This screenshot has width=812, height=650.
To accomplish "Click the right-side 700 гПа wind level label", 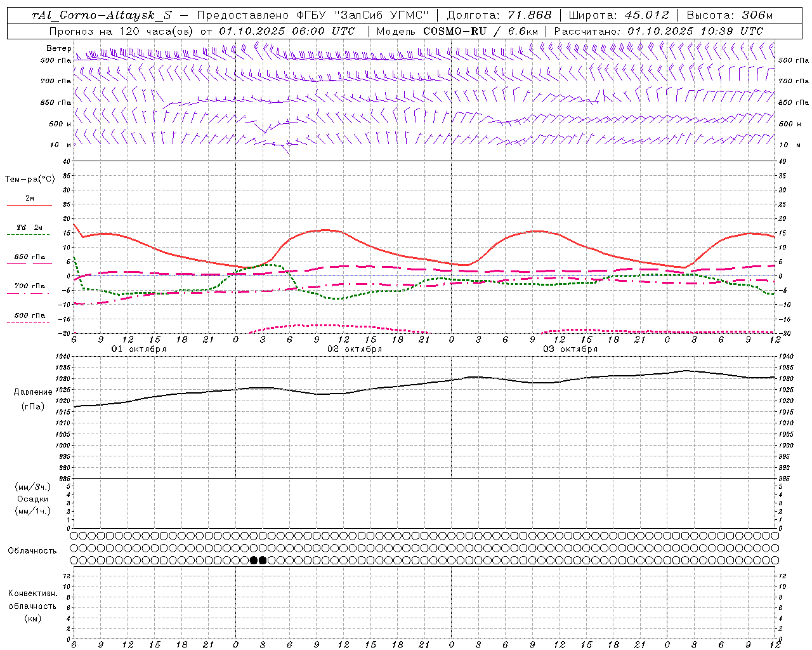I will (x=794, y=81).
